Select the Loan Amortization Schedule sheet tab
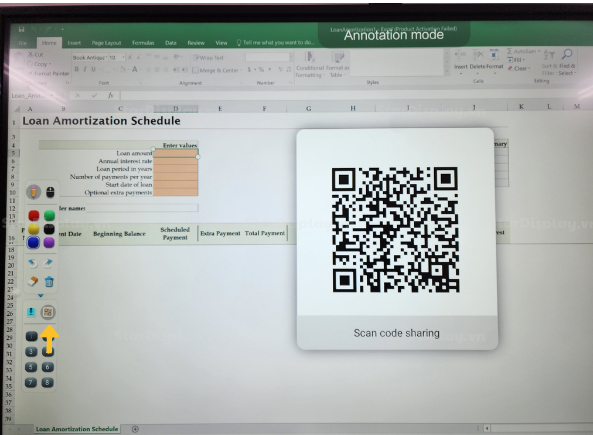 [77, 429]
